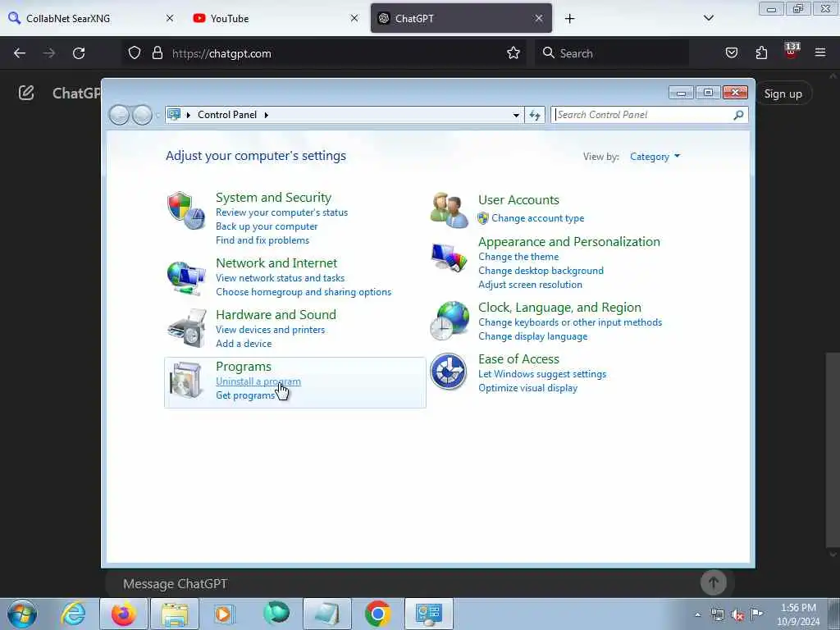
Task: Click Review your computer's status
Action: click(282, 212)
